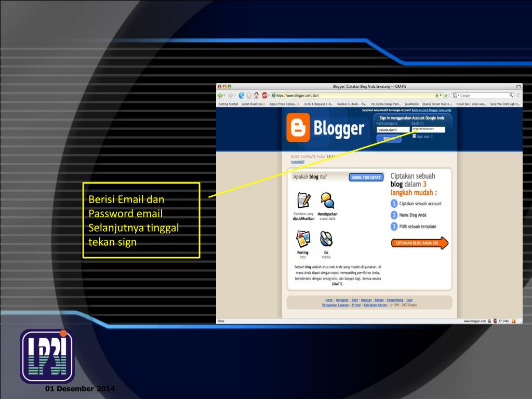Click the Done status bar text
The image size is (532, 399).
221,321
